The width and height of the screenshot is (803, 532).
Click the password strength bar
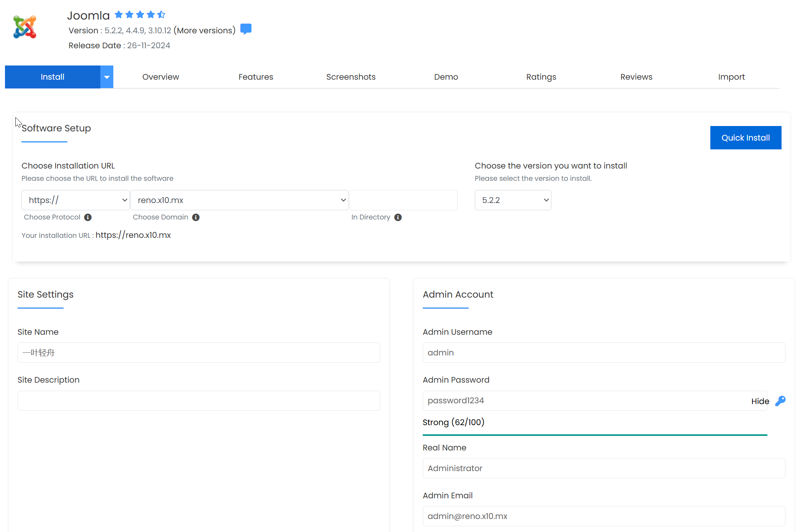point(595,435)
